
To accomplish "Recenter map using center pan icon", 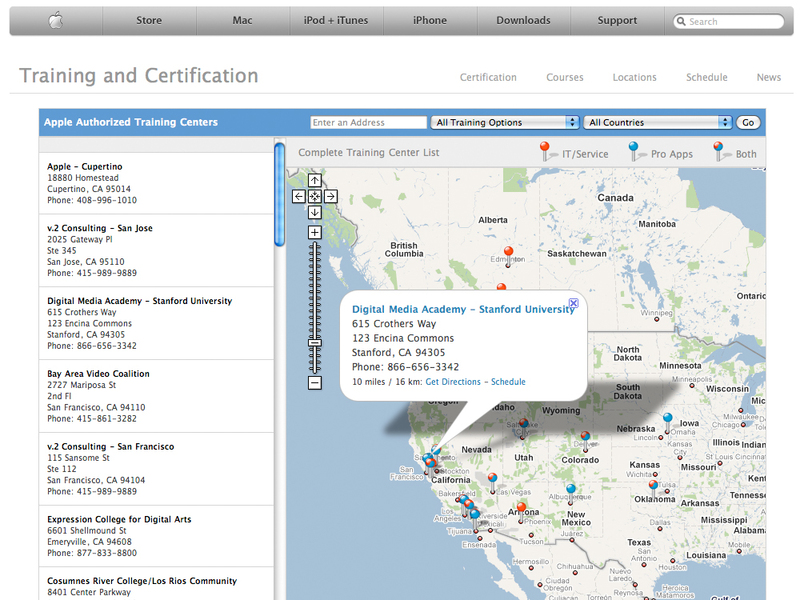I will tap(315, 196).
